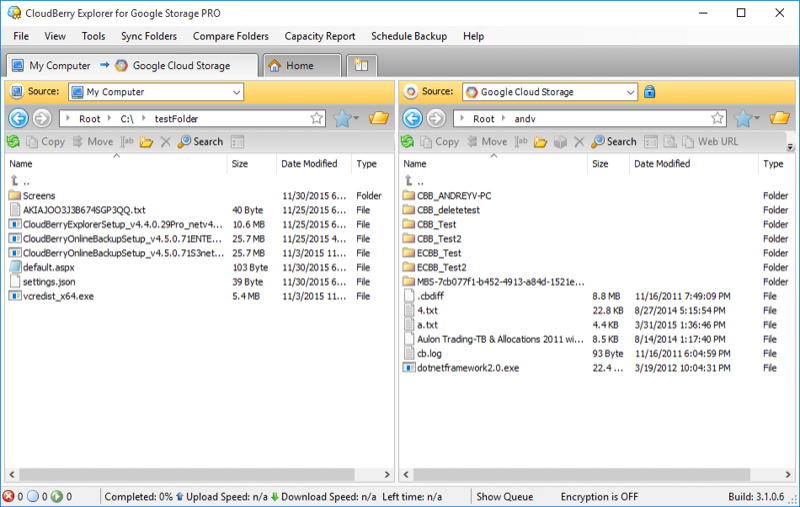Screen dimensions: 800x507
Task: Open the Google Cloud Storage source dropdown
Action: click(x=631, y=92)
